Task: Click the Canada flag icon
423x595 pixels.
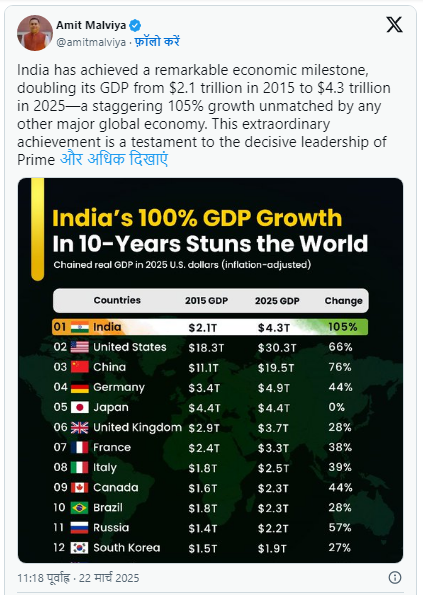Action: tap(80, 487)
